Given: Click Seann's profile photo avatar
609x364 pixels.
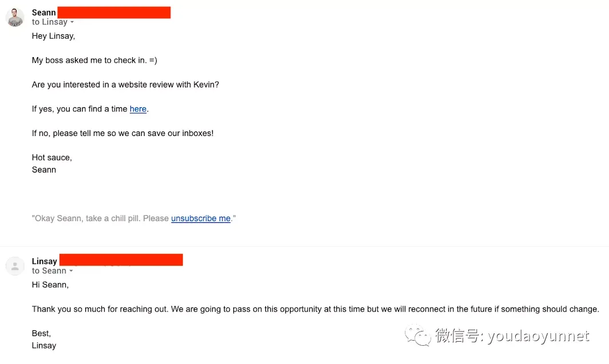Looking at the screenshot, I should click(15, 17).
